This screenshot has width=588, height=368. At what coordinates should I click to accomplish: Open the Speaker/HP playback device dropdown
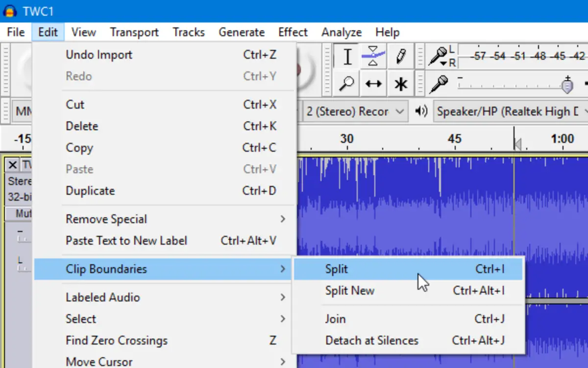click(x=511, y=111)
